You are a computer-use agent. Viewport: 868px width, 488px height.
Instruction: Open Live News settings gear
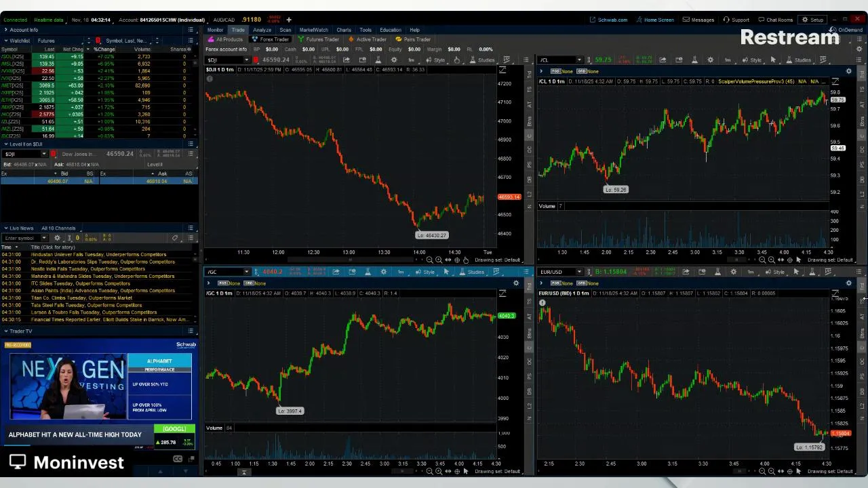[58, 238]
